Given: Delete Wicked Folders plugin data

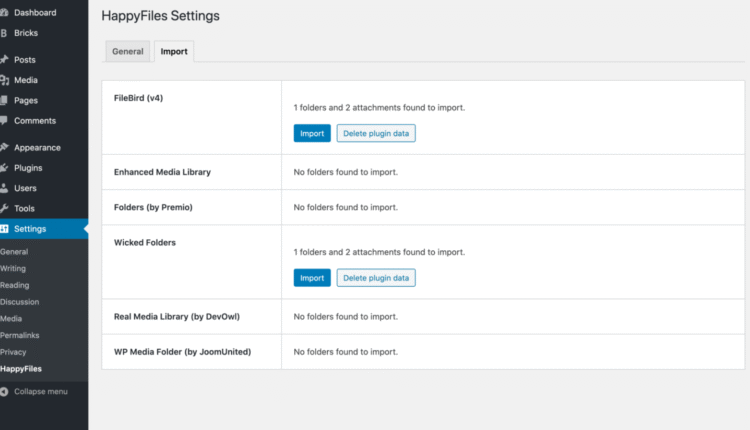Looking at the screenshot, I should 376,278.
